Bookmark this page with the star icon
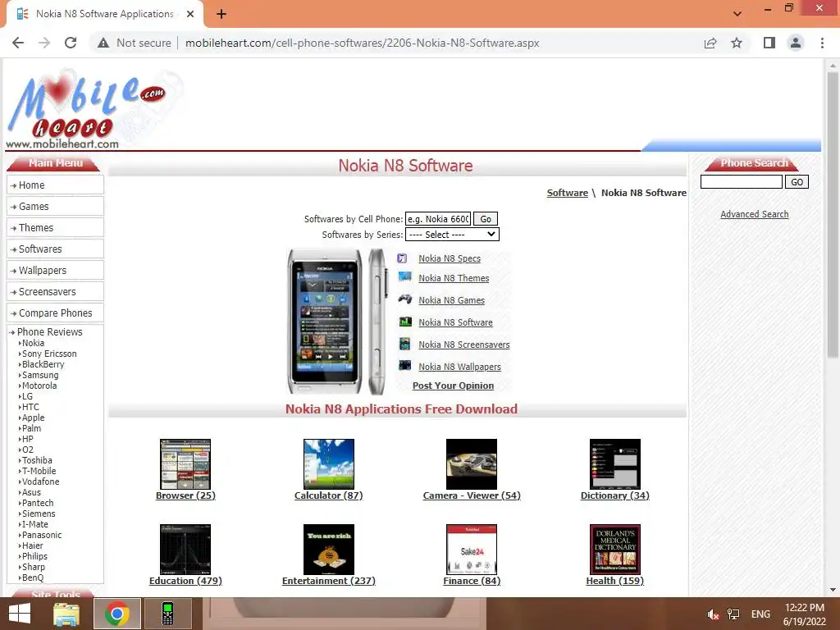The image size is (840, 630). [737, 43]
